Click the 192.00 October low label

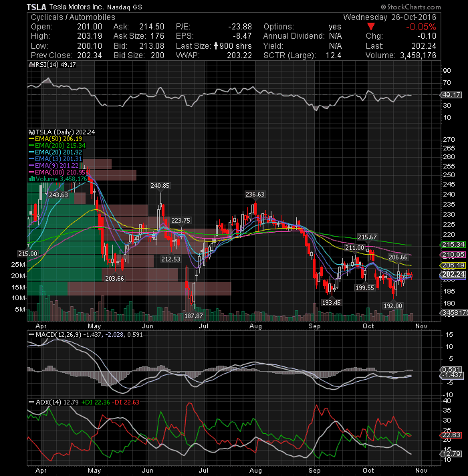coord(393,306)
